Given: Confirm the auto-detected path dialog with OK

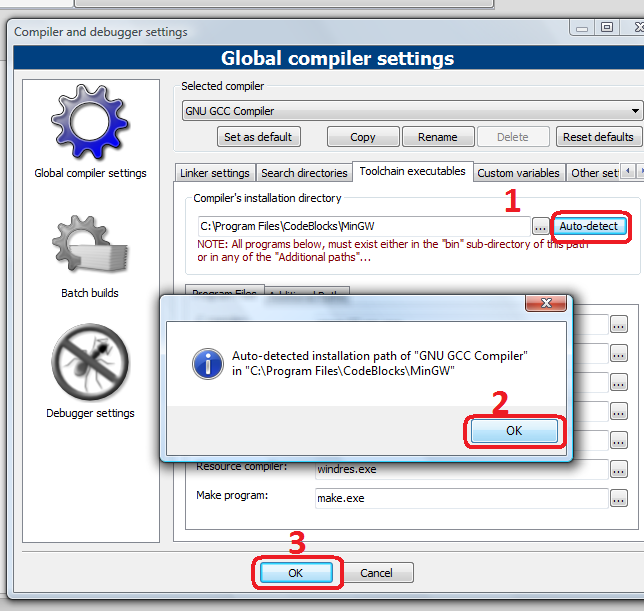Looking at the screenshot, I should click(514, 431).
